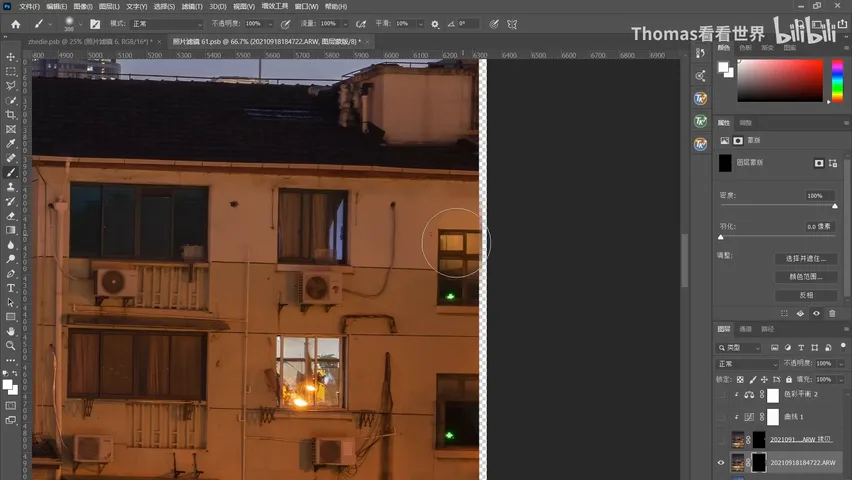Click the 羽化 feather value field

click(x=820, y=226)
